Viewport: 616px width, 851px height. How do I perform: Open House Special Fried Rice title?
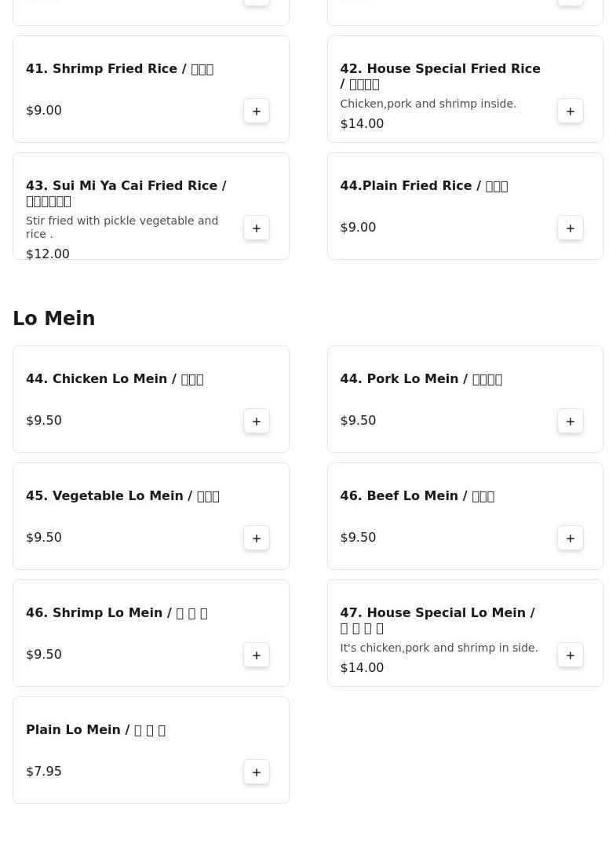pyautogui.click(x=439, y=76)
